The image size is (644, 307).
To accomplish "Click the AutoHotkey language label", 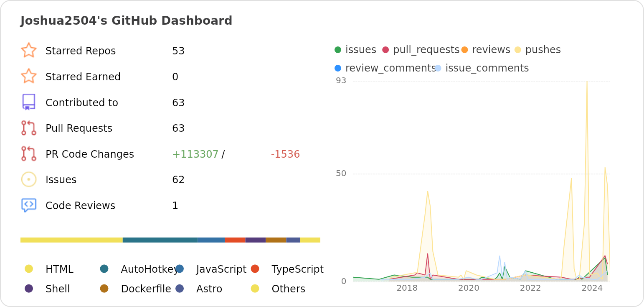I will (150, 269).
